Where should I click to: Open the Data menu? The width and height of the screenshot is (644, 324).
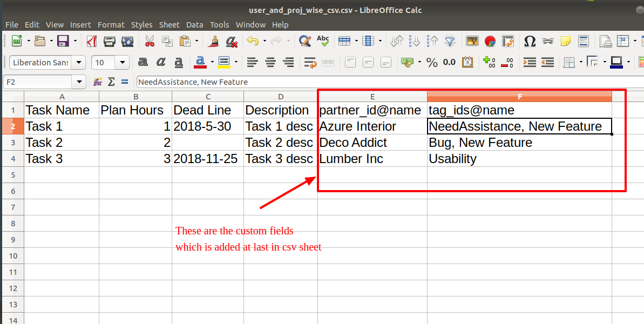click(195, 25)
